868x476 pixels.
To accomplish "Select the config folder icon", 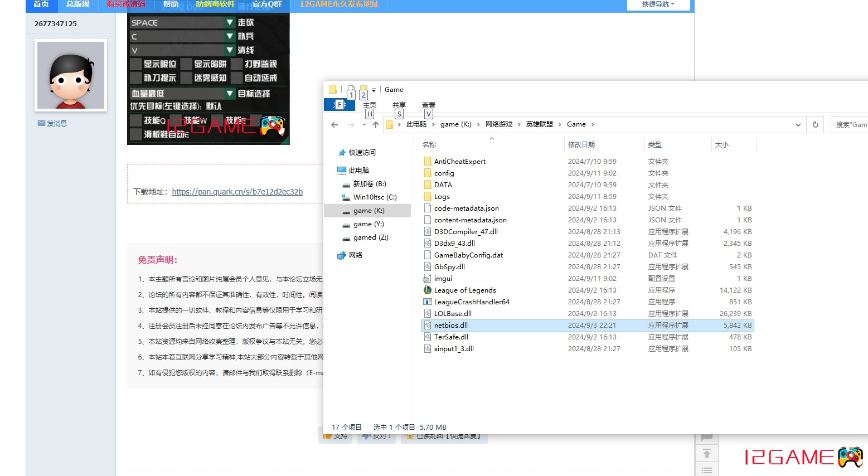I will pos(428,173).
